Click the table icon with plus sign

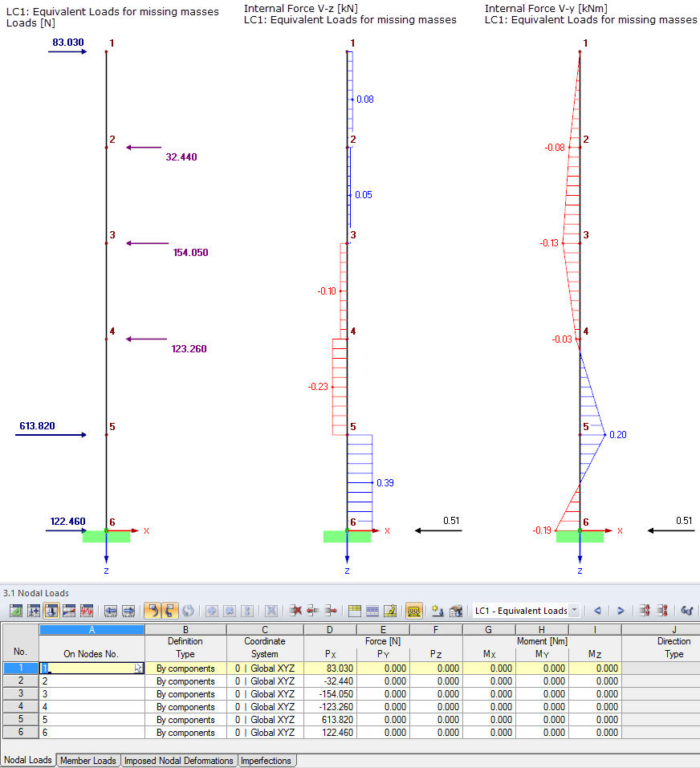pos(34,611)
